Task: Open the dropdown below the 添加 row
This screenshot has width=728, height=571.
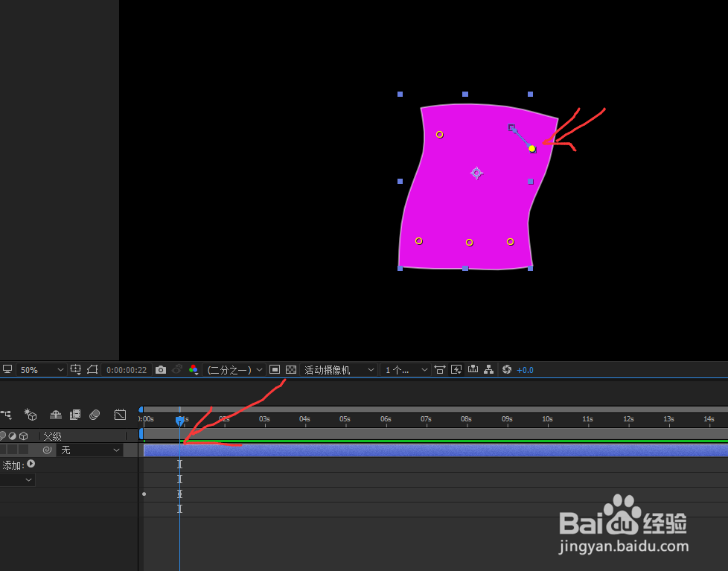Action: pos(17,479)
